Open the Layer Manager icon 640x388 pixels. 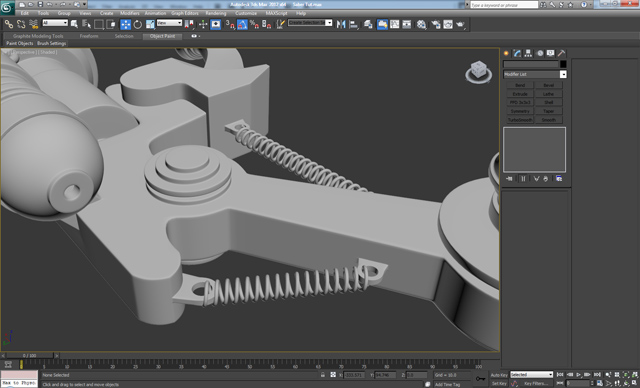point(368,24)
